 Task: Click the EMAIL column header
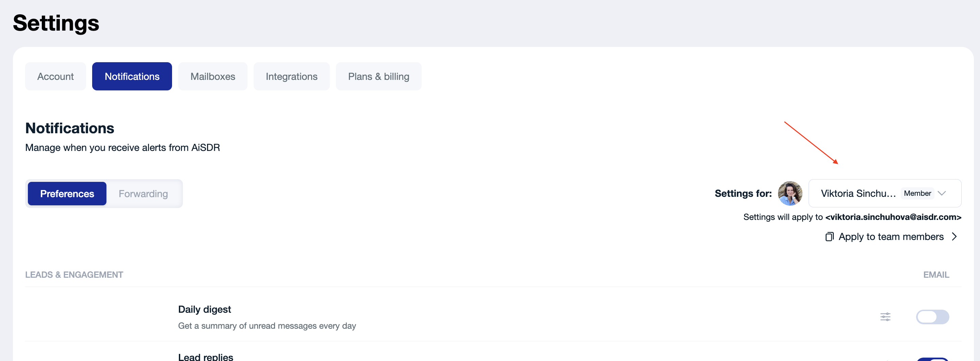coord(936,275)
